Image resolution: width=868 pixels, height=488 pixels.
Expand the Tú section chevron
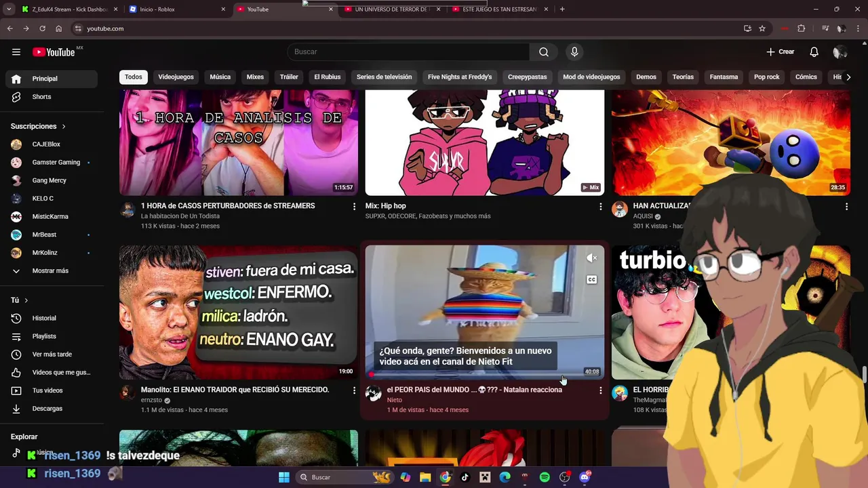pos(26,300)
